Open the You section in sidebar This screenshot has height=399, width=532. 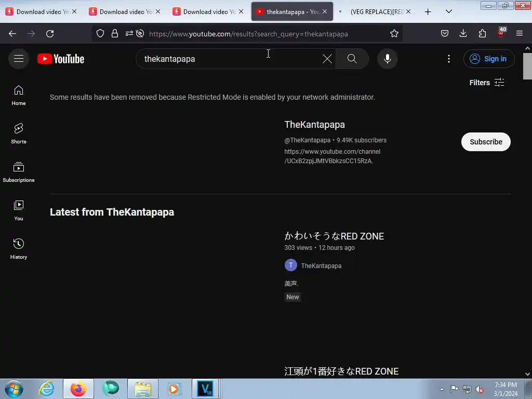click(x=19, y=211)
